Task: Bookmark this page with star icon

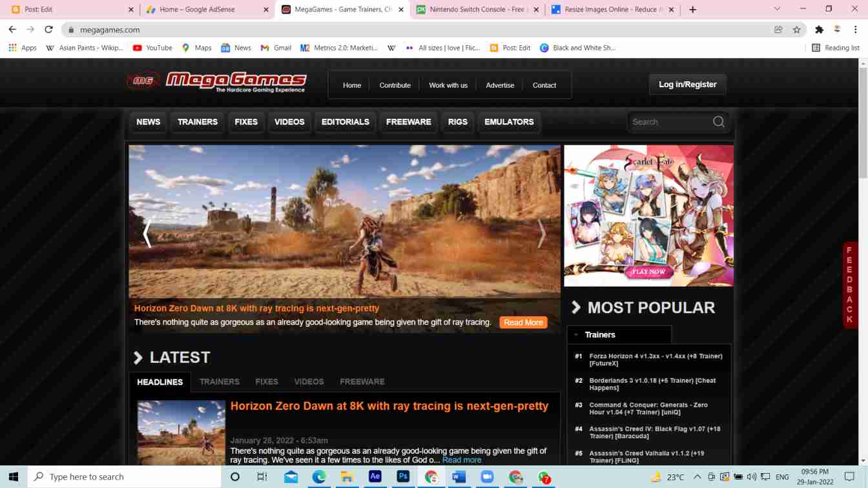Action: pyautogui.click(x=796, y=30)
